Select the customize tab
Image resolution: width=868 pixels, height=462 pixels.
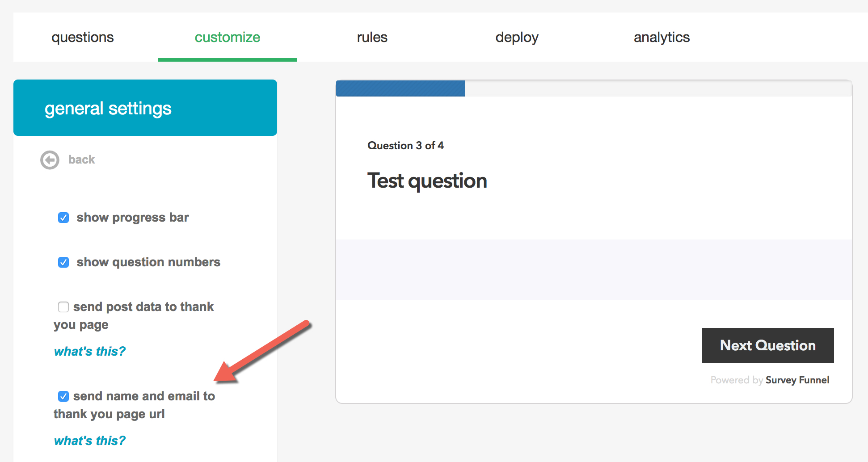point(227,38)
